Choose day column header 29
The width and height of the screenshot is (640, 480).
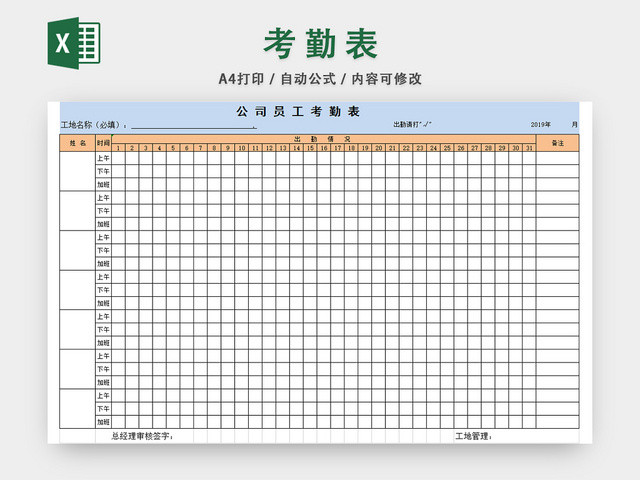coord(502,148)
